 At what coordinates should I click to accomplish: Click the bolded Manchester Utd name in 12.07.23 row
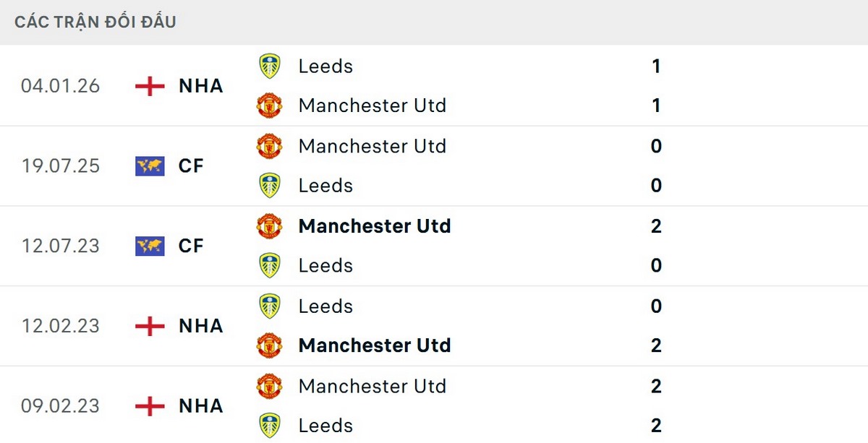374,225
